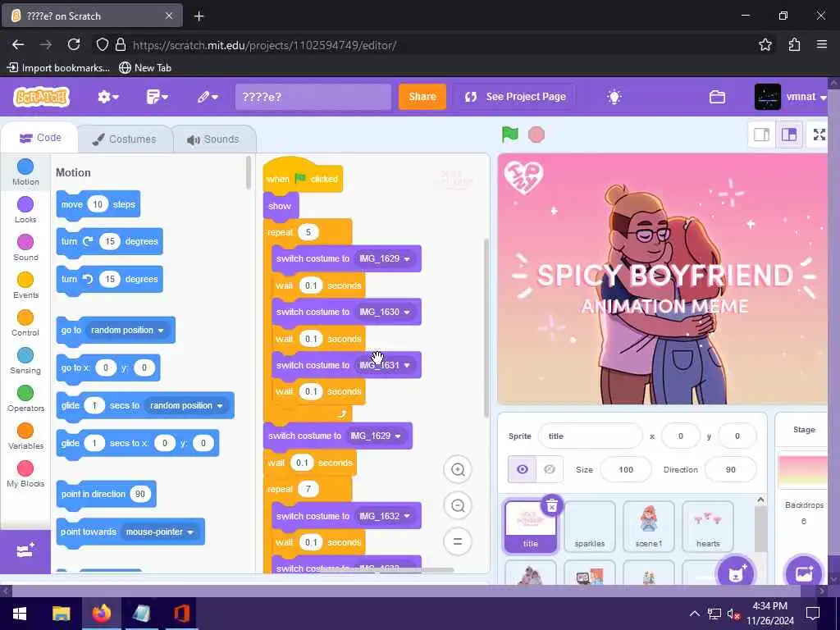Click the sprite x position field
The height and width of the screenshot is (630, 840).
(680, 436)
